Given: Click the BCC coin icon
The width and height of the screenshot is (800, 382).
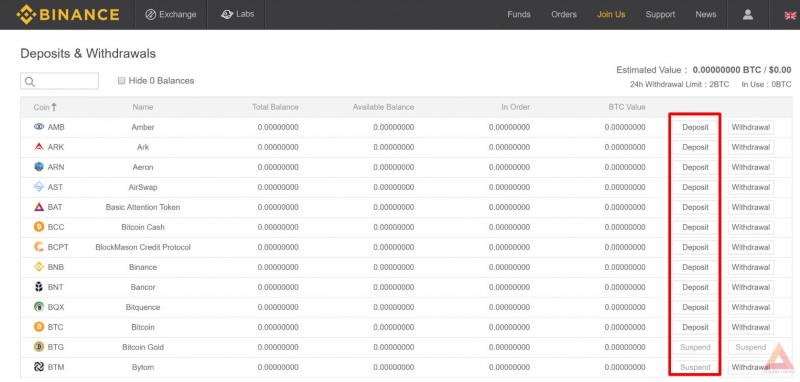Looking at the screenshot, I should [39, 227].
